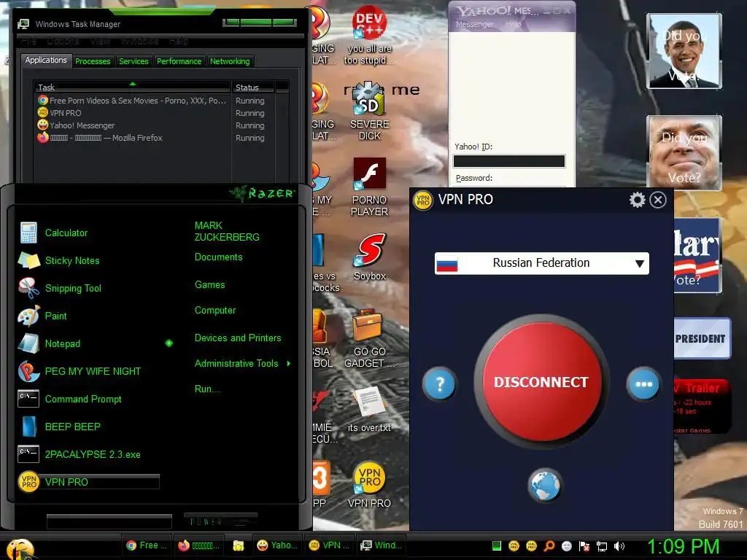Switch to Yahoo Messenger taskbar button
747x560 pixels.
276,545
